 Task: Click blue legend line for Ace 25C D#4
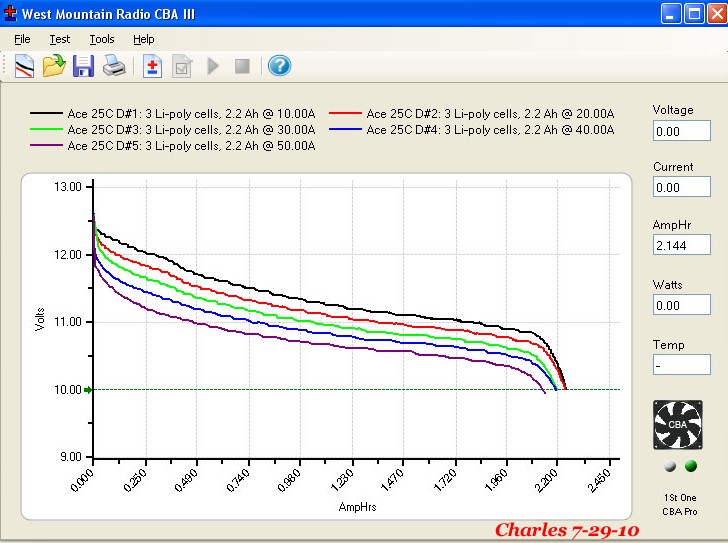pos(345,129)
